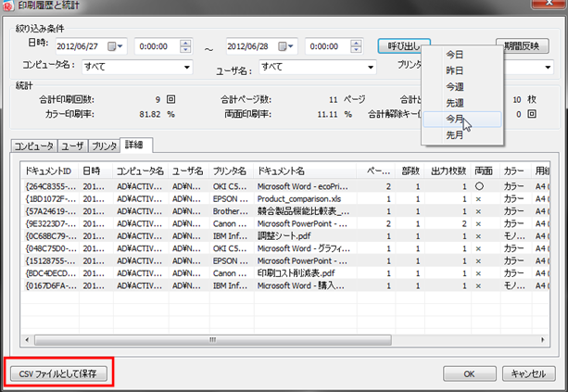Sort by the 両面 column header

pos(486,171)
